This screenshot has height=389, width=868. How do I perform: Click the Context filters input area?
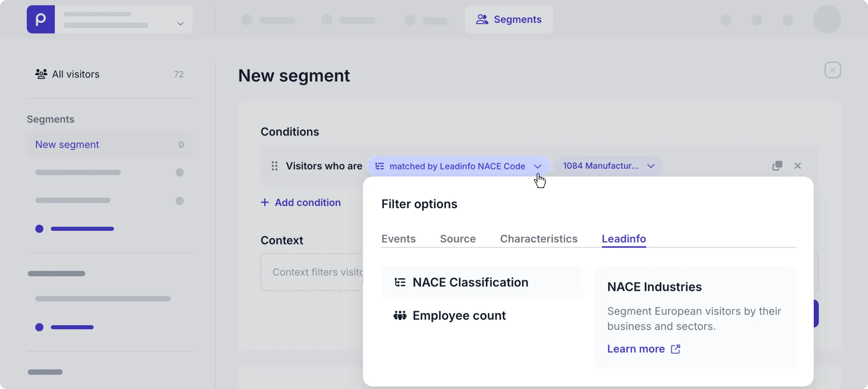[312, 272]
